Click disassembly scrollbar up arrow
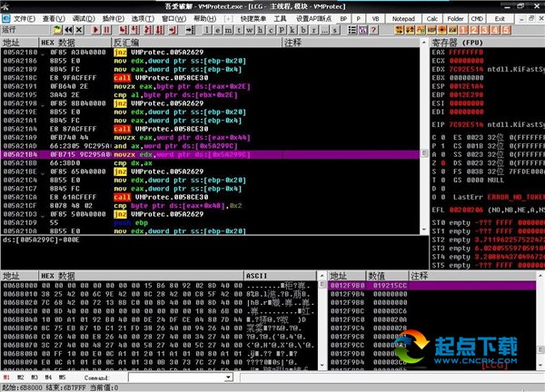 424,43
